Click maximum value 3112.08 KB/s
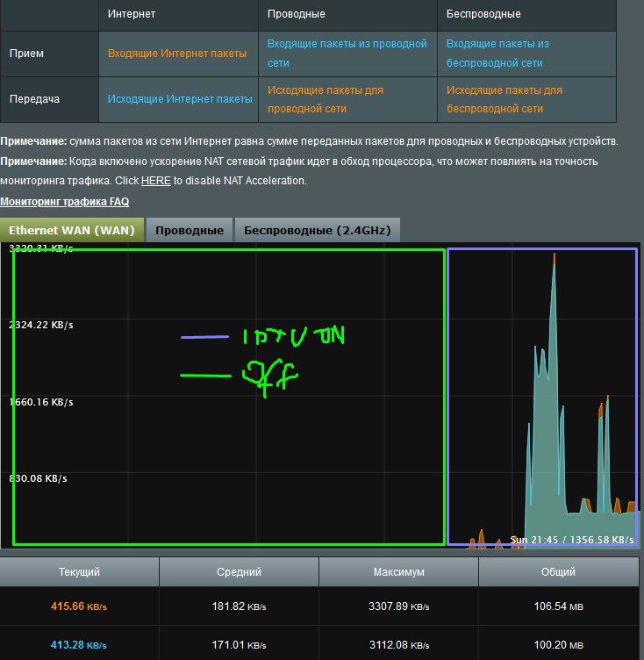This screenshot has height=660, width=644. pos(398,645)
